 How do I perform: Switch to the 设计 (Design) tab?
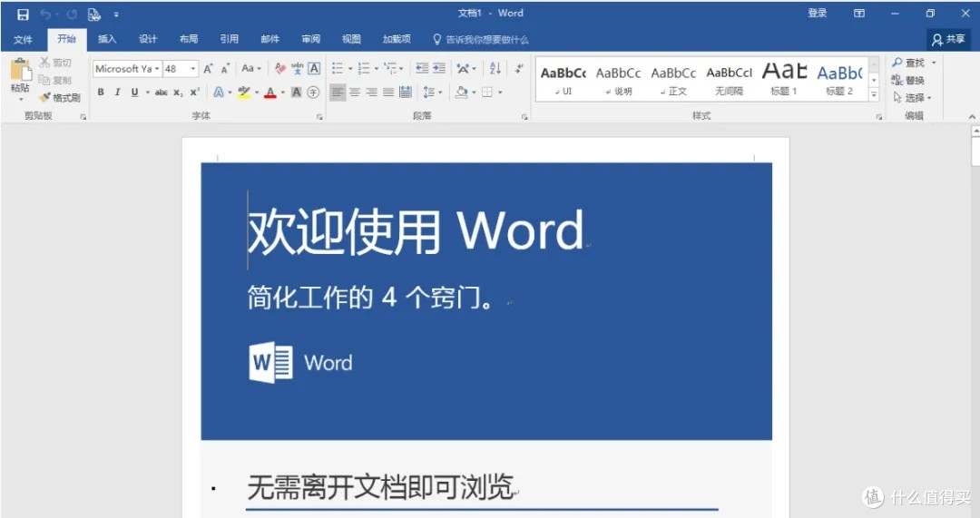coord(148,39)
